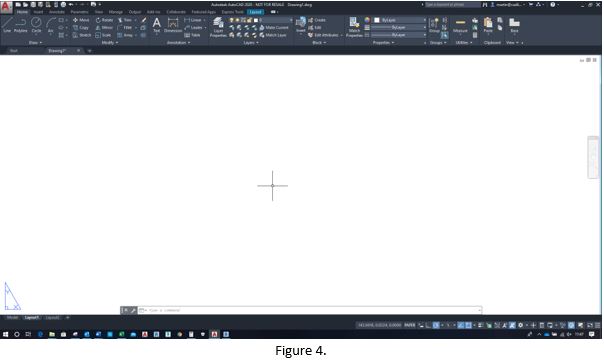The image size is (604, 364).
Task: Click Create block button
Action: [317, 20]
